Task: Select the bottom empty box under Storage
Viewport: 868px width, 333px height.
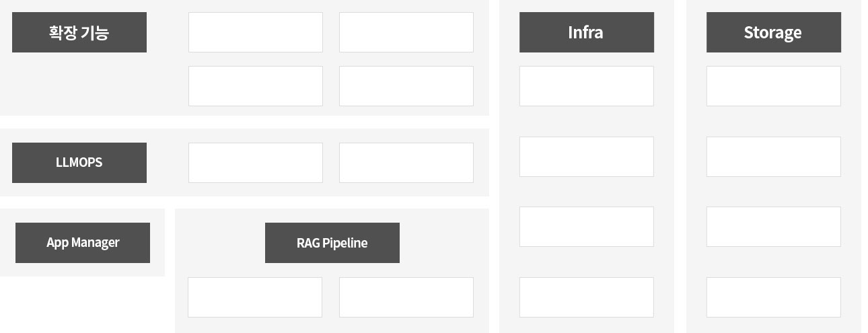Action: click(x=773, y=297)
